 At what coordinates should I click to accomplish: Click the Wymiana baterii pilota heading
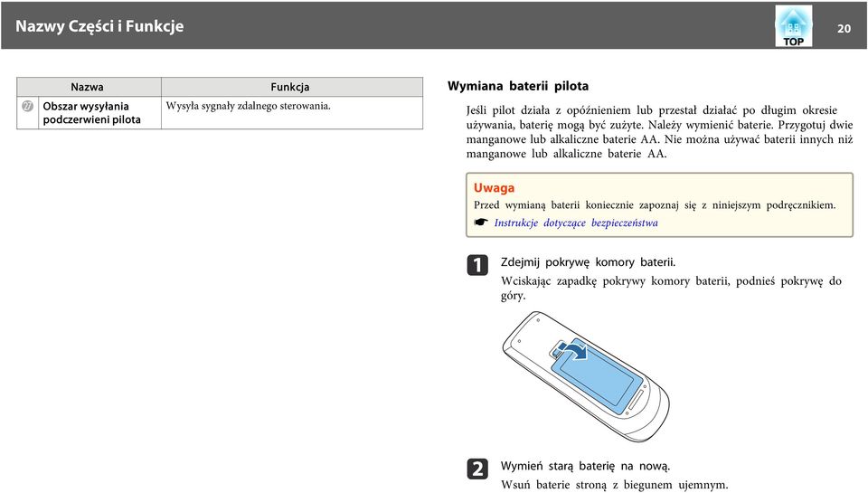tap(517, 86)
